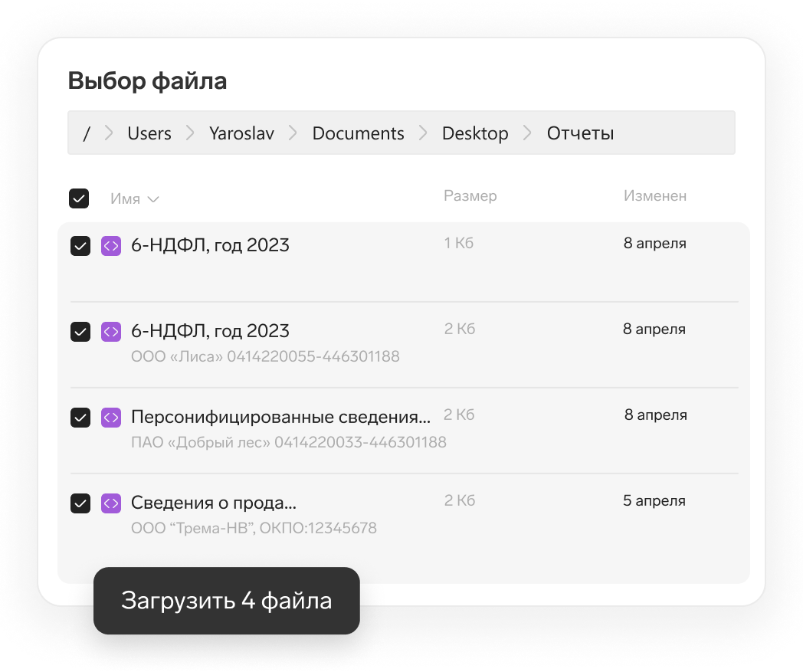Sort by the Изменен column header

pyautogui.click(x=654, y=196)
